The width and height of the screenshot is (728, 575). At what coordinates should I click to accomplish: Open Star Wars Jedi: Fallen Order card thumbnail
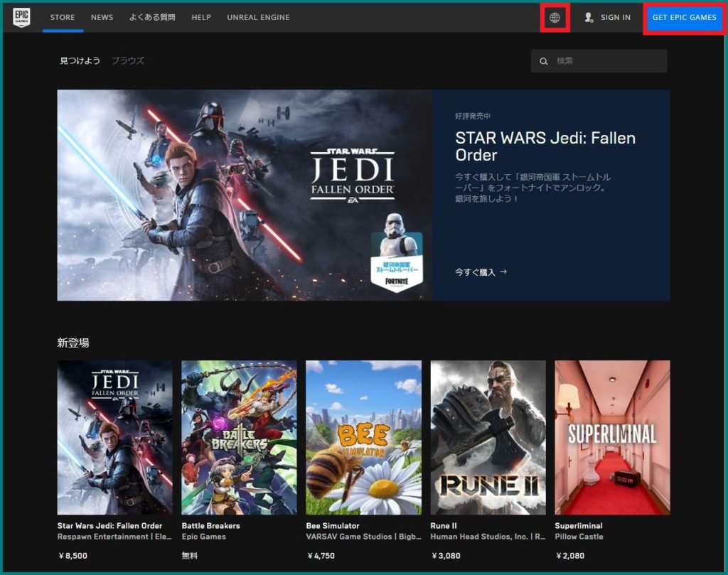tap(114, 437)
